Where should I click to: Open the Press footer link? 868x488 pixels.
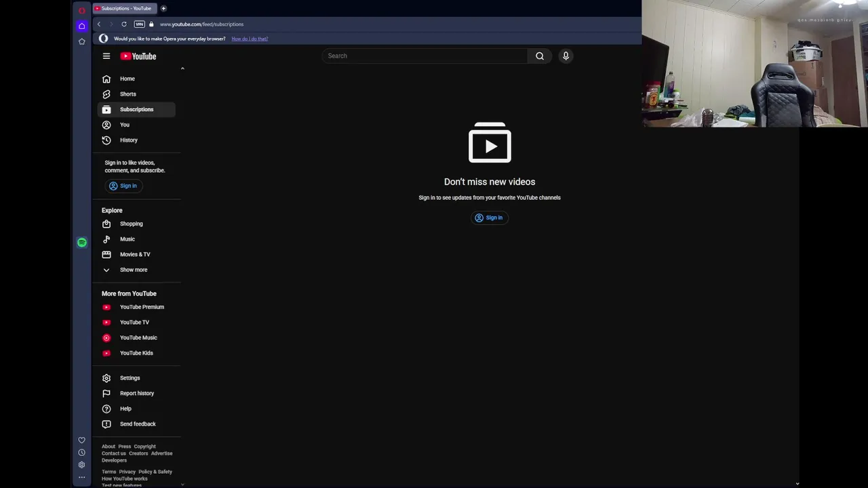click(125, 447)
